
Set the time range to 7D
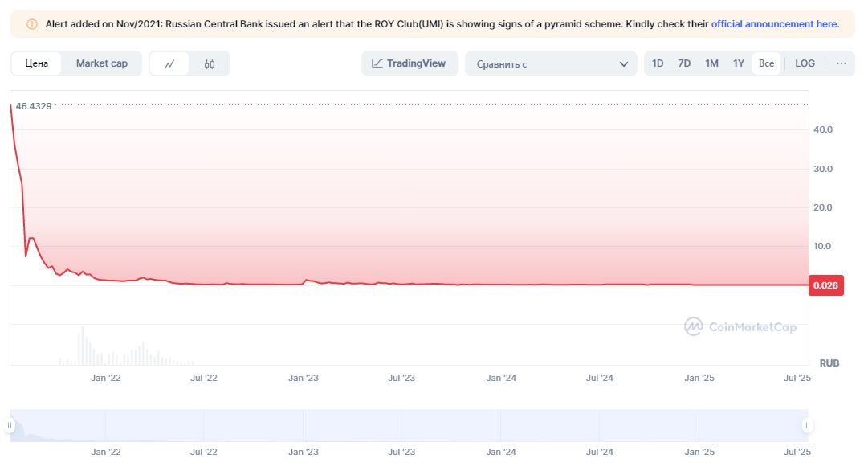tap(684, 63)
